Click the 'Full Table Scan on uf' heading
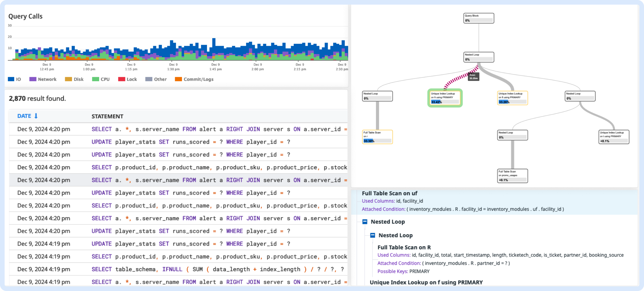This screenshot has width=644, height=291. (389, 193)
